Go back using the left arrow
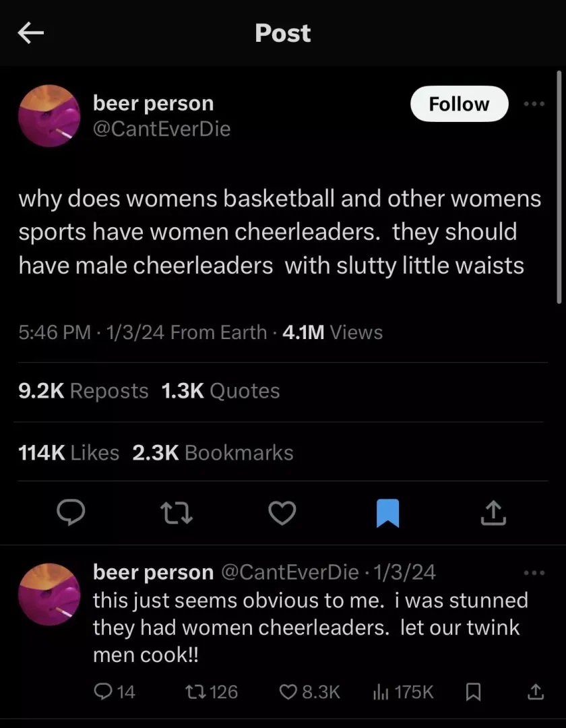Screen dimensions: 566x728 [x=30, y=33]
